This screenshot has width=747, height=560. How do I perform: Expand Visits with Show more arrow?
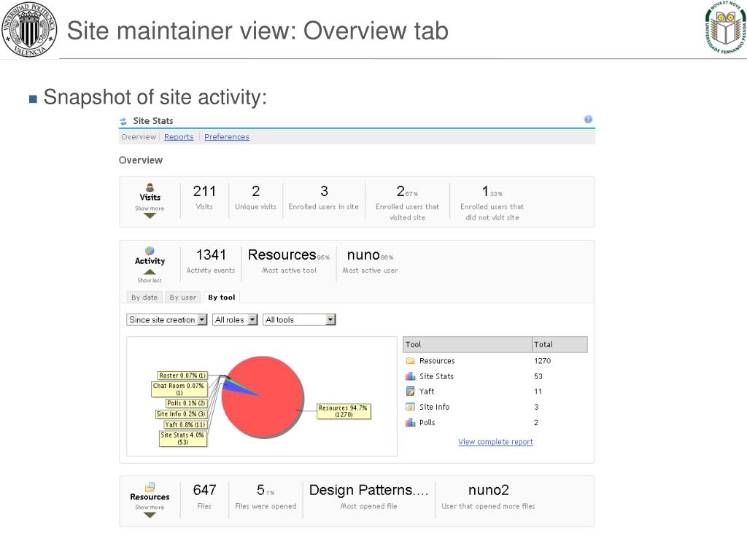[x=150, y=216]
